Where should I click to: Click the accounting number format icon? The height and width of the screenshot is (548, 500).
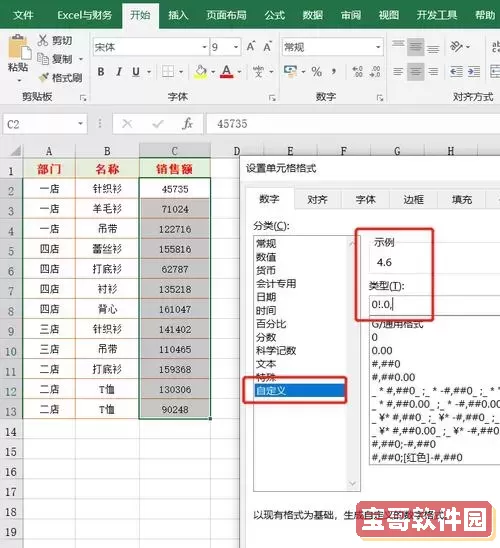pyautogui.click(x=290, y=71)
